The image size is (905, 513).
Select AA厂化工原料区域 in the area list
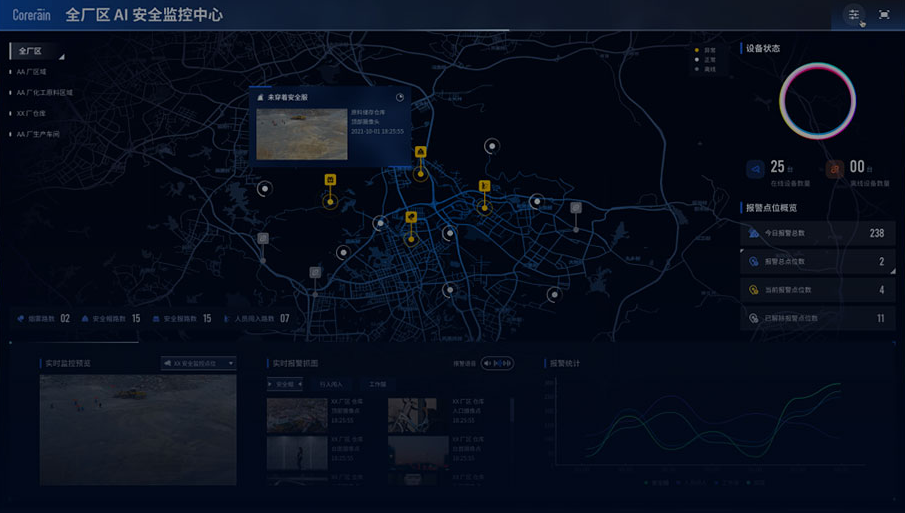[44, 92]
